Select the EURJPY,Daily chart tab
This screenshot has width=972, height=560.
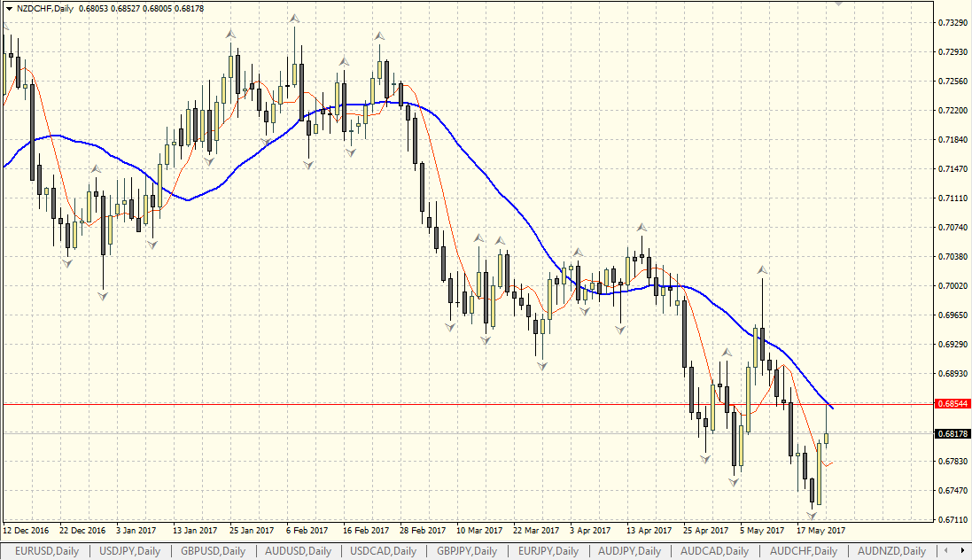point(548,551)
